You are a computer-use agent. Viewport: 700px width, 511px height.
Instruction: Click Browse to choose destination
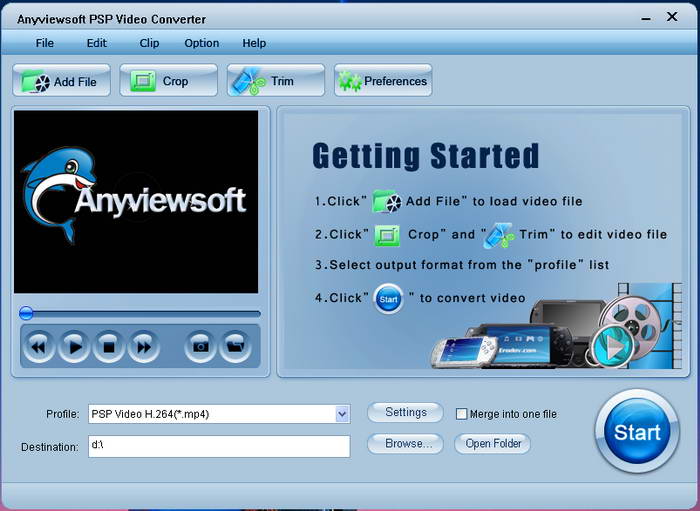tap(405, 444)
